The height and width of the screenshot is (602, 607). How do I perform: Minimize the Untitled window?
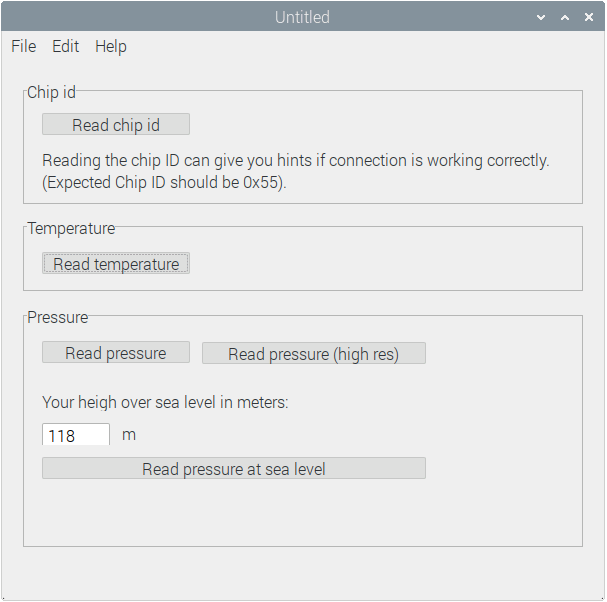pyautogui.click(x=541, y=17)
